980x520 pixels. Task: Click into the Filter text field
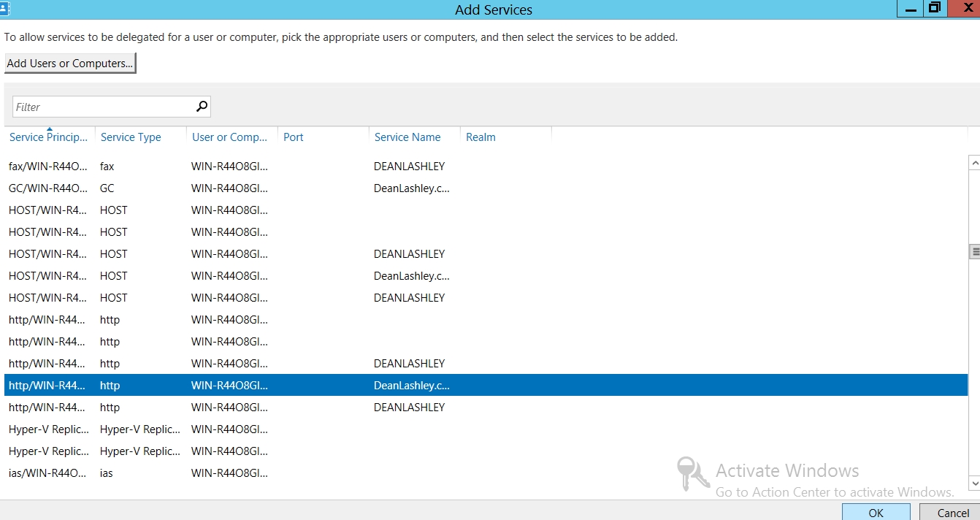(102, 107)
